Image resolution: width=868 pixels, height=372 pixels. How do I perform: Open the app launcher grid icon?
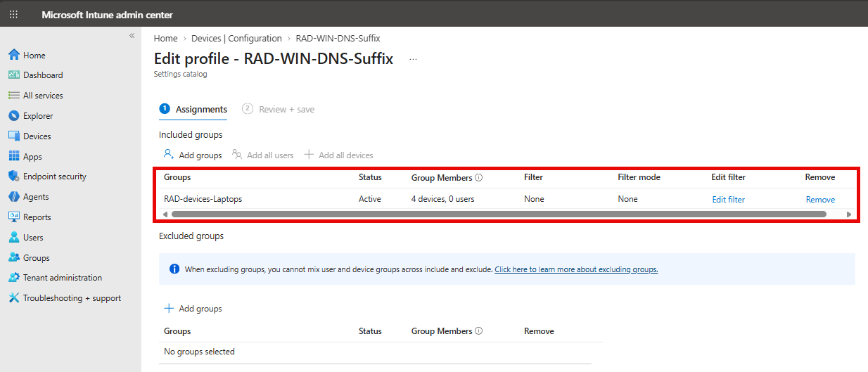(13, 15)
